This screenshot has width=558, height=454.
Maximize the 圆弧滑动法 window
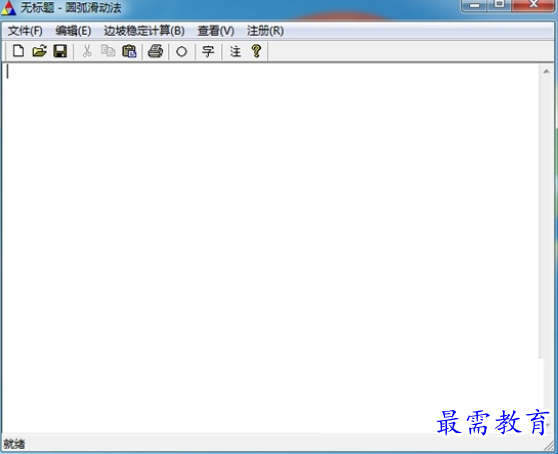coord(499,4)
